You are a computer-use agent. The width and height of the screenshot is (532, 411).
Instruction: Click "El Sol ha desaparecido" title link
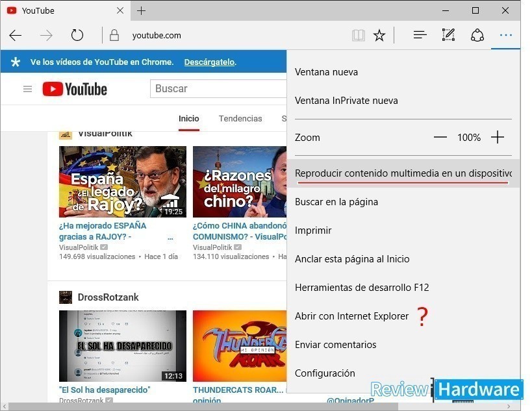click(x=105, y=390)
